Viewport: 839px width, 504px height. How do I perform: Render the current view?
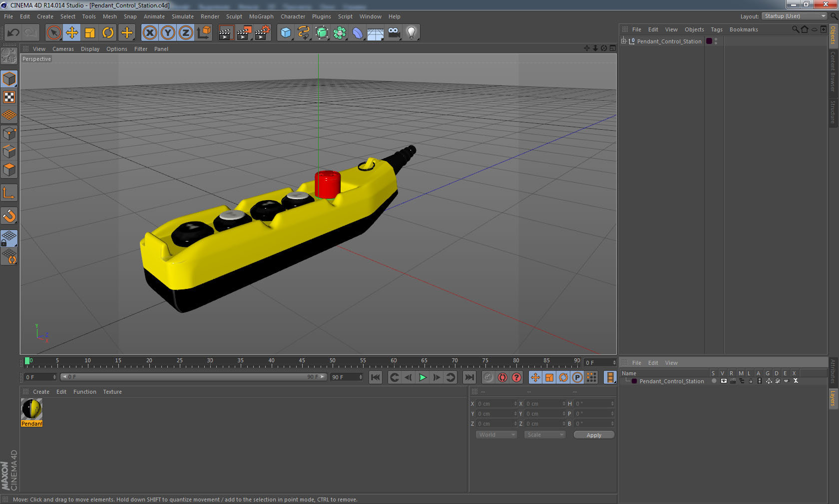[x=226, y=33]
